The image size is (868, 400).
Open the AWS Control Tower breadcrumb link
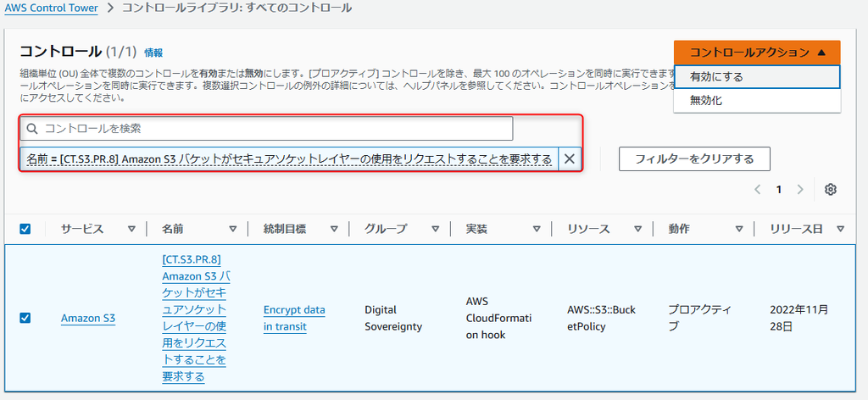pos(52,8)
